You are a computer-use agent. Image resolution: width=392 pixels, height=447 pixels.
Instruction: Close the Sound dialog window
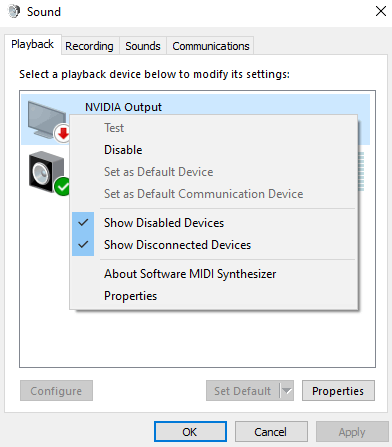(381, 11)
